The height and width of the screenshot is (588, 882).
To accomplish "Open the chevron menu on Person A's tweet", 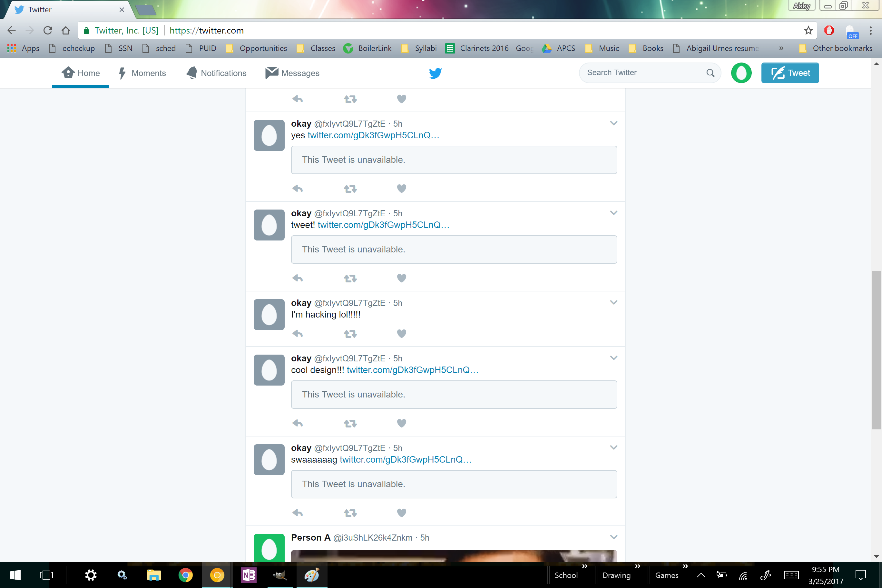I will click(613, 537).
